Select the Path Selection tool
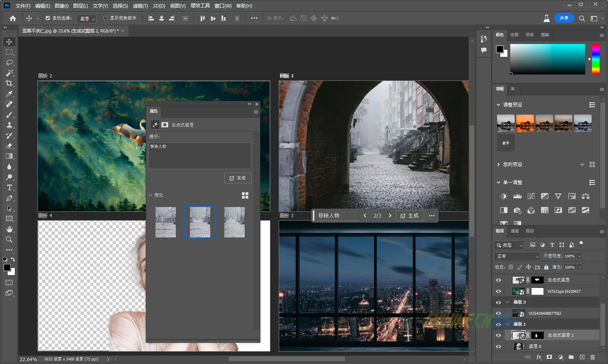This screenshot has width=608, height=364. 9,208
